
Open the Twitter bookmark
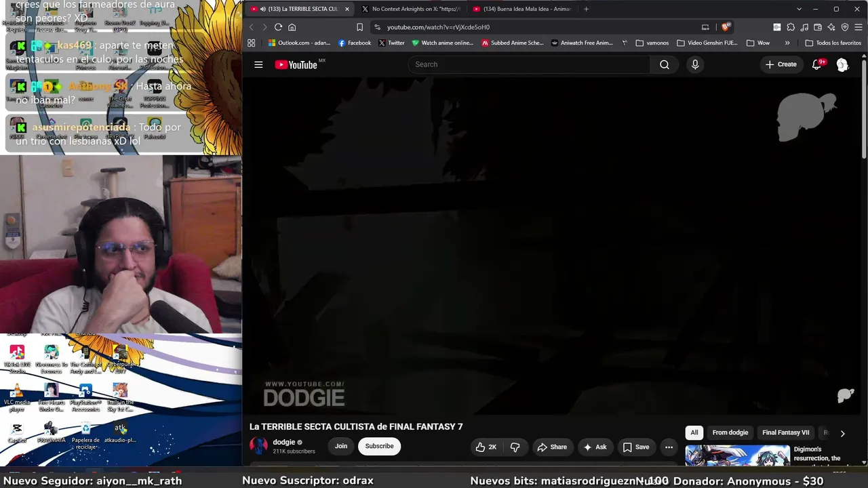point(391,43)
